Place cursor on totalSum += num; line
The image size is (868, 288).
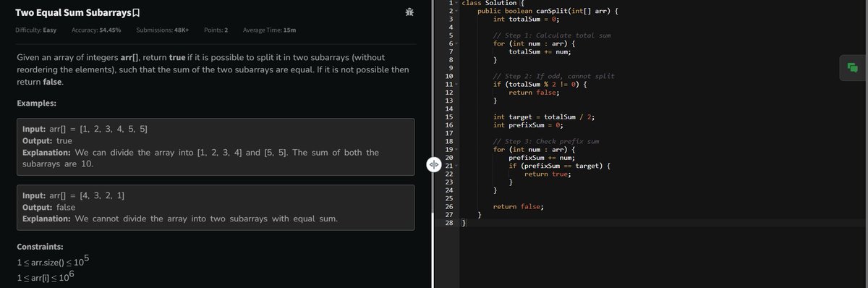click(x=540, y=51)
